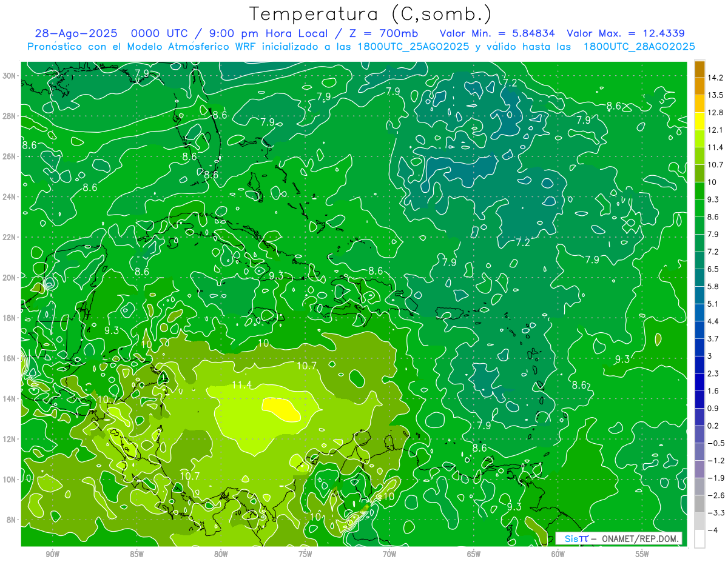
Task: Click the title 'Temperatura (C,somb.)'
Action: 371,13
